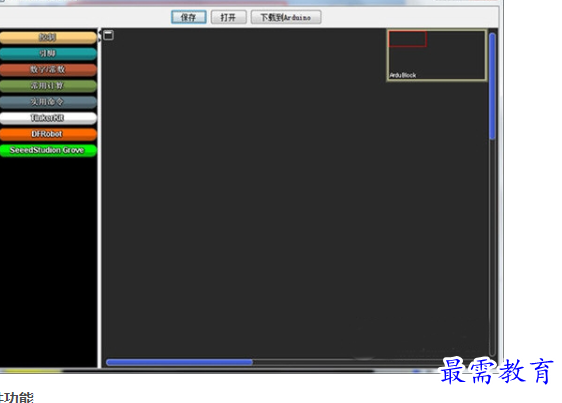Click the 下载到Arduino upload button
The width and height of the screenshot is (562, 403).
tap(286, 17)
